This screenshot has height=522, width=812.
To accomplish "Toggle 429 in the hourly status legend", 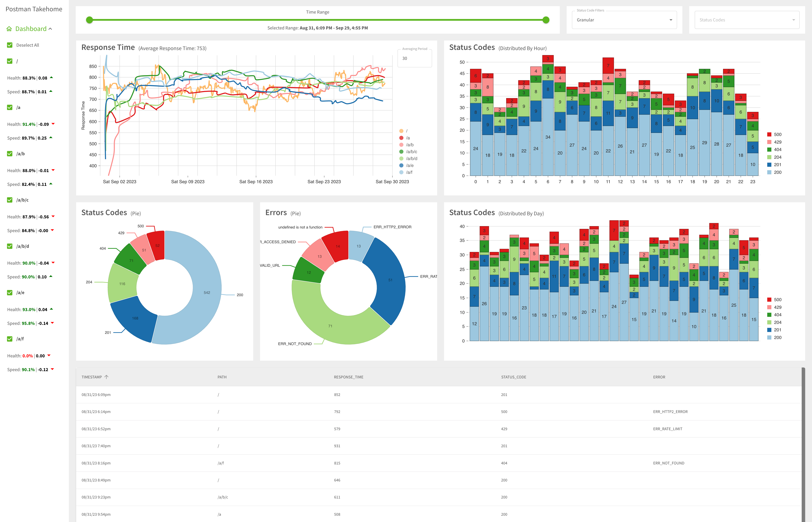I will [774, 142].
